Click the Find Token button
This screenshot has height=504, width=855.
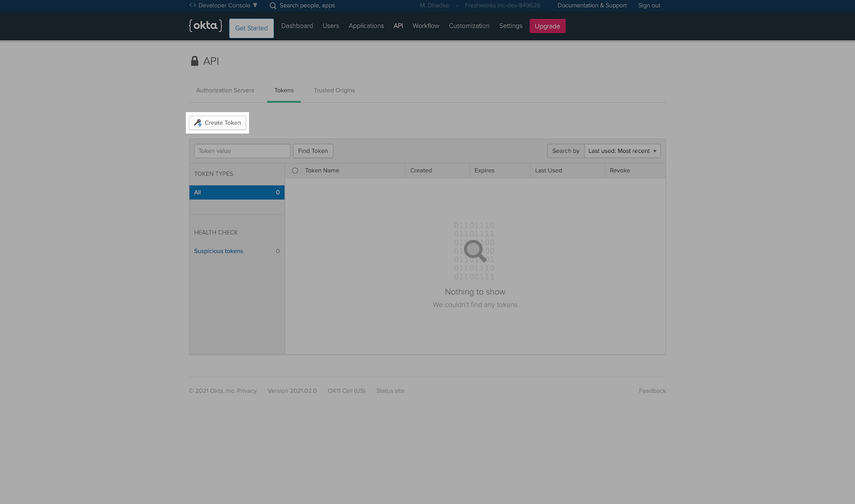[x=313, y=151]
